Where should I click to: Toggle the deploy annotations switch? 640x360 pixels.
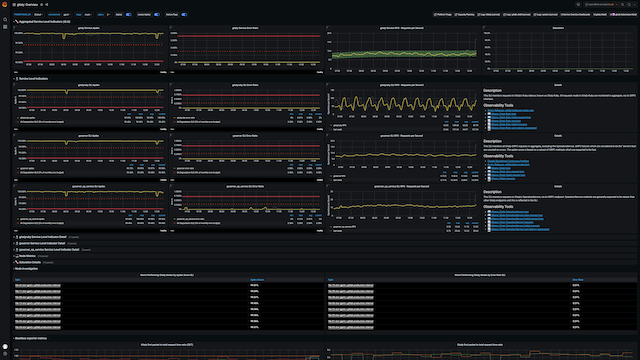coord(129,15)
